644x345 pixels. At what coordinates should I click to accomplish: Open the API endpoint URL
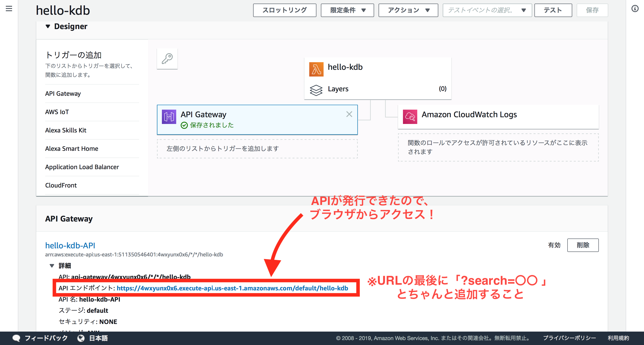click(x=232, y=288)
